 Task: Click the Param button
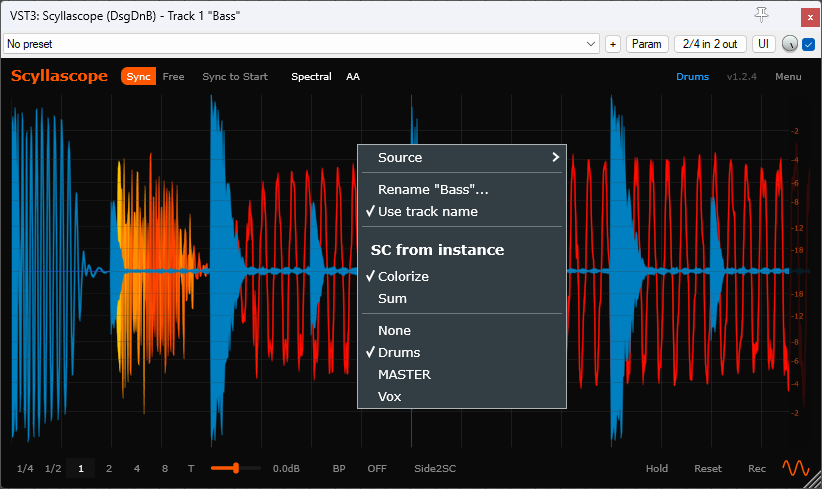coord(647,44)
